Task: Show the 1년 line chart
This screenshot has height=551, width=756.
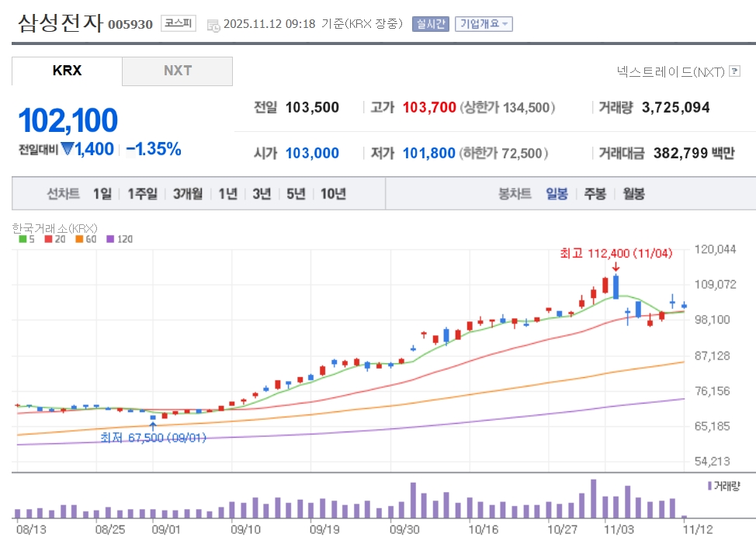Action: (x=227, y=194)
